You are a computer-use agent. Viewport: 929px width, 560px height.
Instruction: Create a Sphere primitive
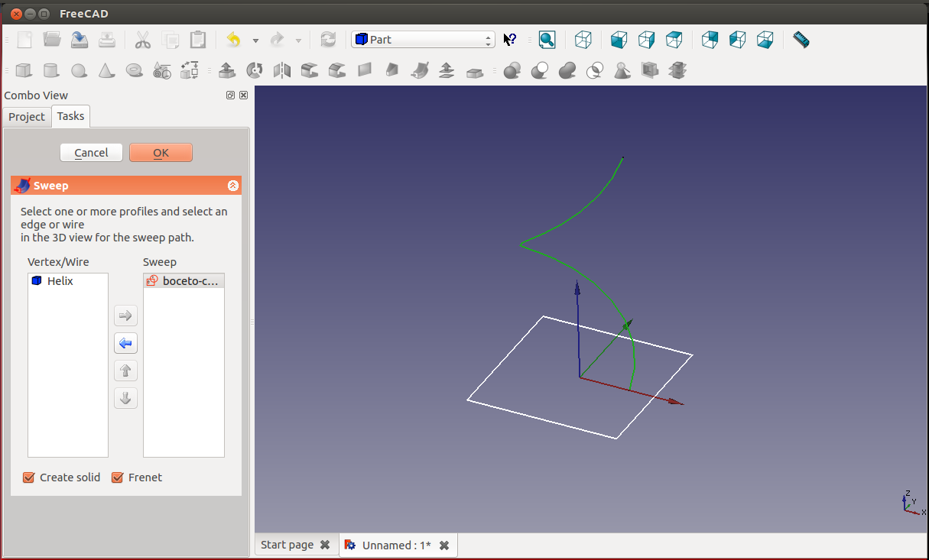coord(79,71)
